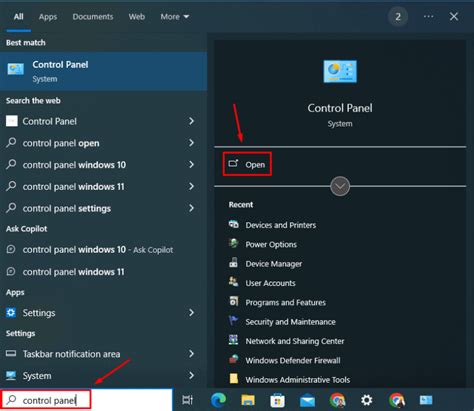Screen dimensions: 474x411
Task: Launch Microsoft Store from the taskbar
Action: (277, 400)
